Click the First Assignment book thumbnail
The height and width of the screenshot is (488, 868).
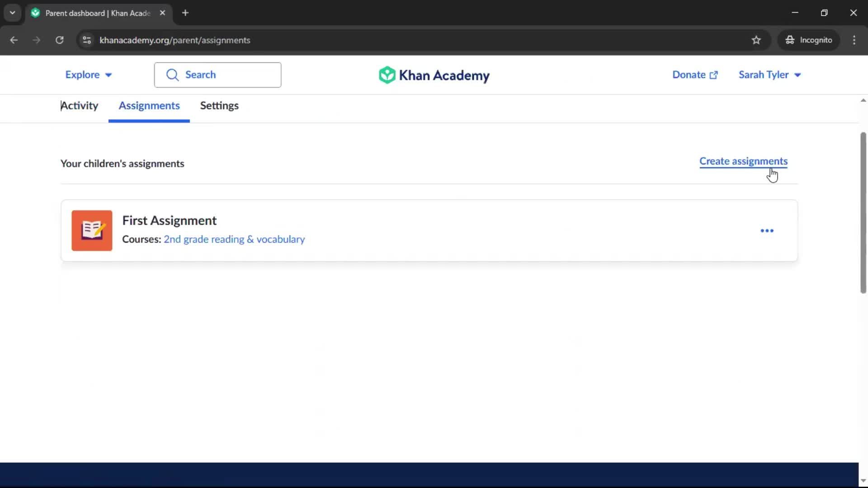(x=92, y=230)
